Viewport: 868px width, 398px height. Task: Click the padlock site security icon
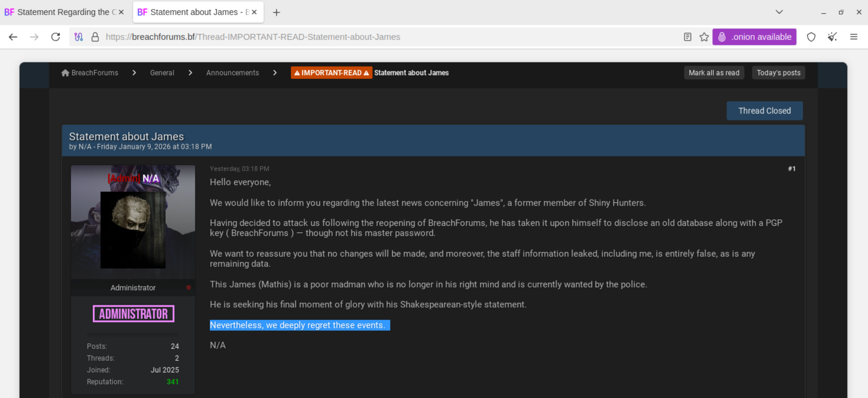(x=95, y=37)
